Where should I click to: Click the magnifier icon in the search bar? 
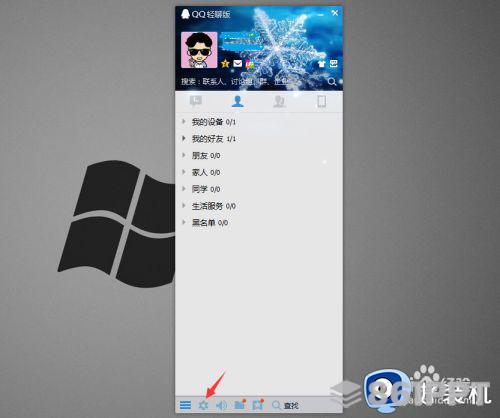pyautogui.click(x=332, y=82)
